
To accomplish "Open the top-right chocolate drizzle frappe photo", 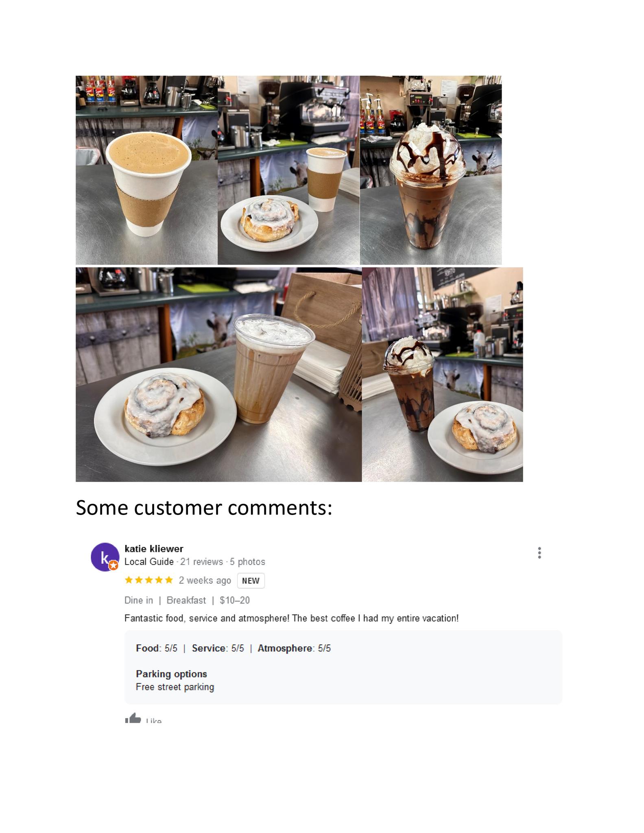I will pyautogui.click(x=431, y=170).
